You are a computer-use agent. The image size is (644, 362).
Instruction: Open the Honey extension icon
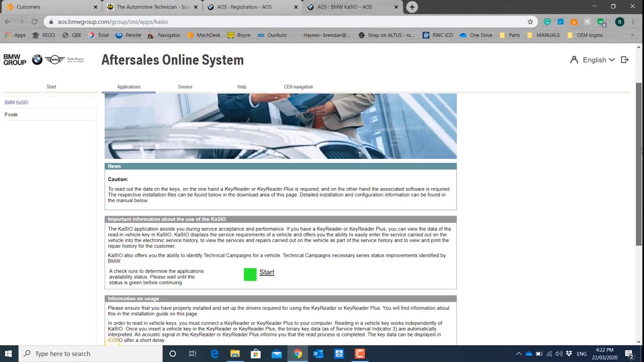587,22
